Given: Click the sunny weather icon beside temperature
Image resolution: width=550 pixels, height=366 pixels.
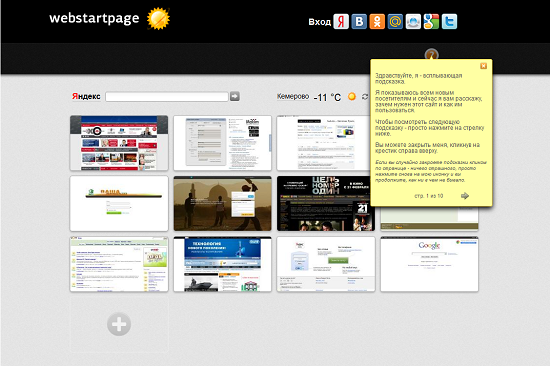Looking at the screenshot, I should point(351,97).
